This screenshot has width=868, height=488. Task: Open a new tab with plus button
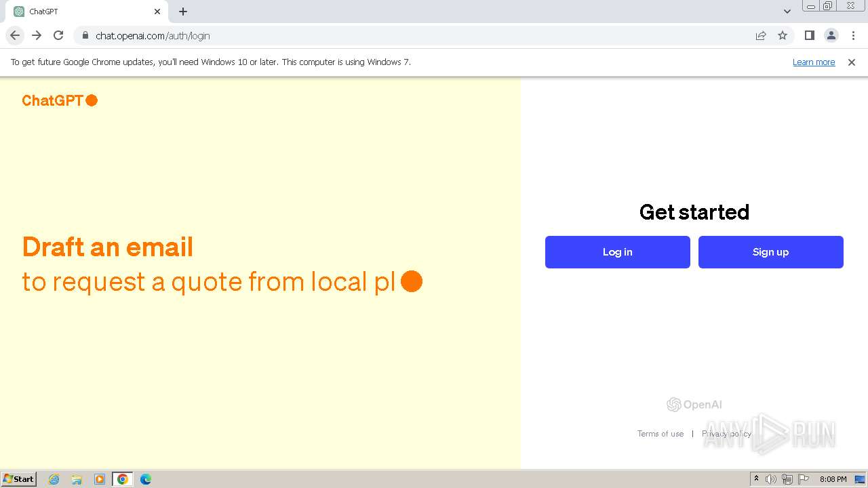183,12
